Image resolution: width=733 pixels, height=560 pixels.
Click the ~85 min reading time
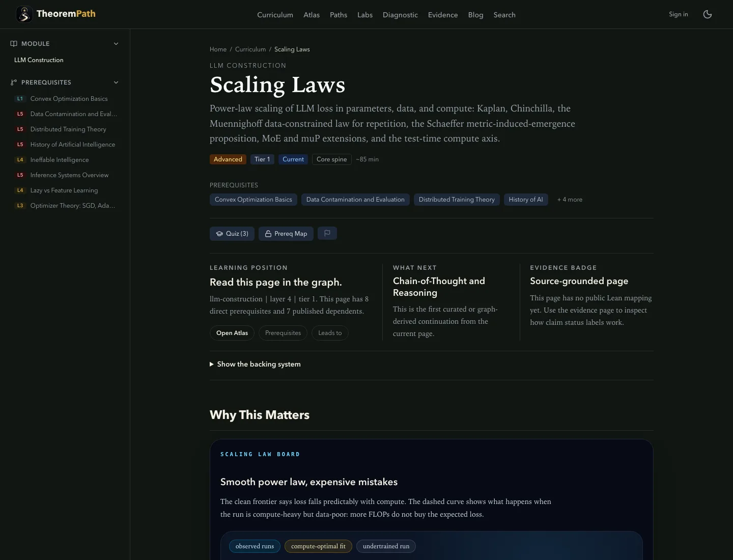(x=367, y=159)
